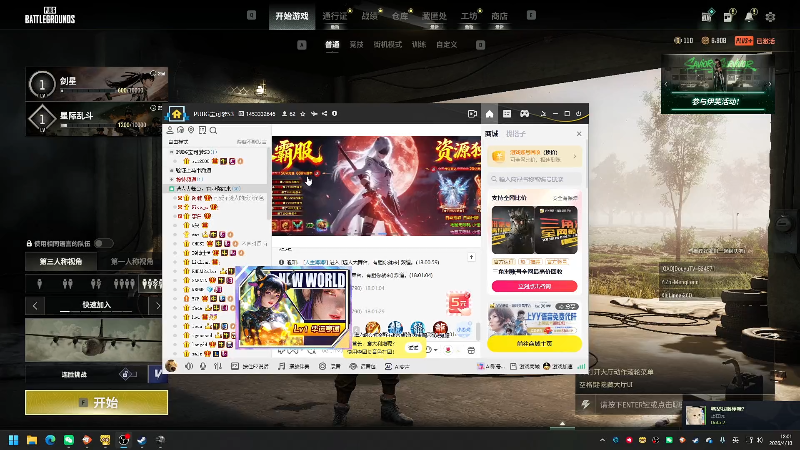Viewport: 800px width, 450px height.
Task: Open the PUBG news icon beside the bell
Action: click(x=728, y=17)
